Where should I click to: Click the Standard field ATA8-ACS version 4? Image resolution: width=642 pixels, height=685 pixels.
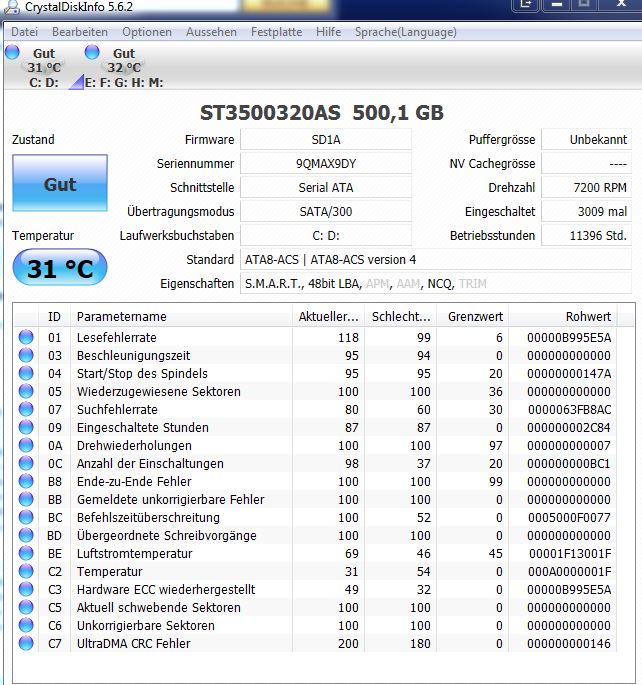[x=435, y=259]
